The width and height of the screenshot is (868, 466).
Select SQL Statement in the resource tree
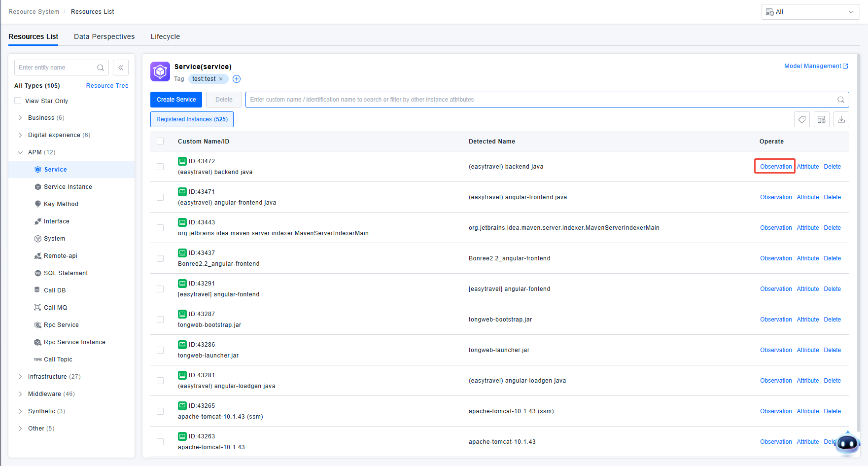click(x=66, y=273)
